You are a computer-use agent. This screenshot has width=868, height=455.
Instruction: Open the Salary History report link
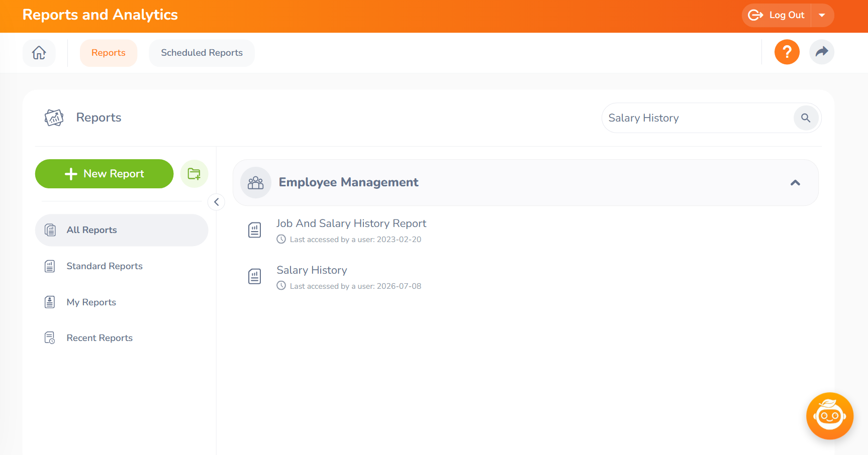click(312, 270)
